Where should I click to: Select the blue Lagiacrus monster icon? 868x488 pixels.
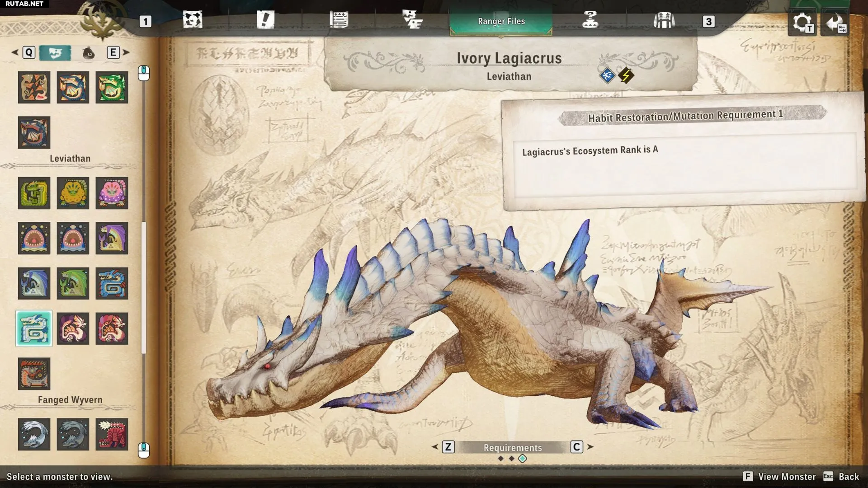tap(112, 283)
